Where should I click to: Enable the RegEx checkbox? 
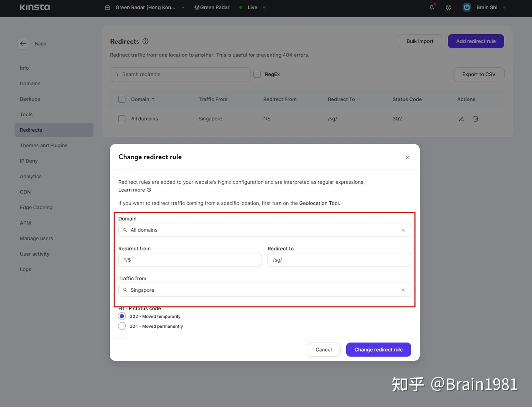[x=257, y=74]
